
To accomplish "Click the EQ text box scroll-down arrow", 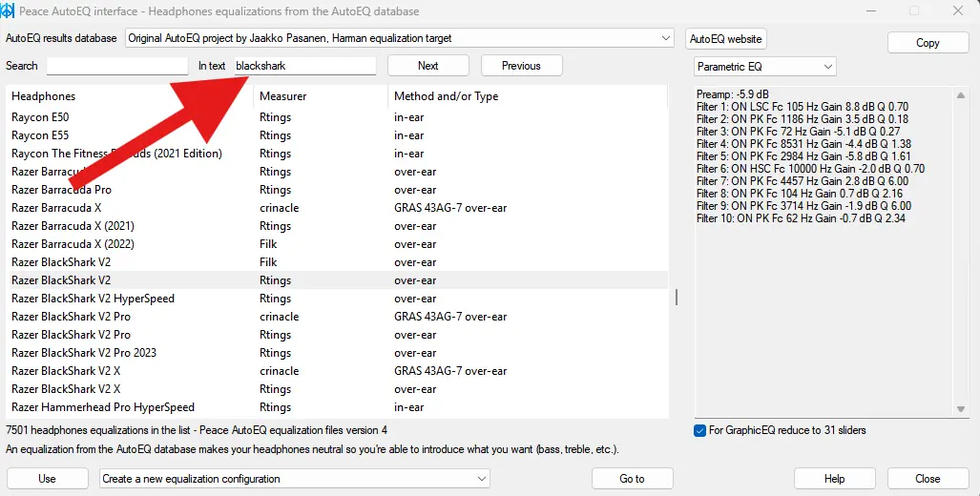I will coord(961,409).
